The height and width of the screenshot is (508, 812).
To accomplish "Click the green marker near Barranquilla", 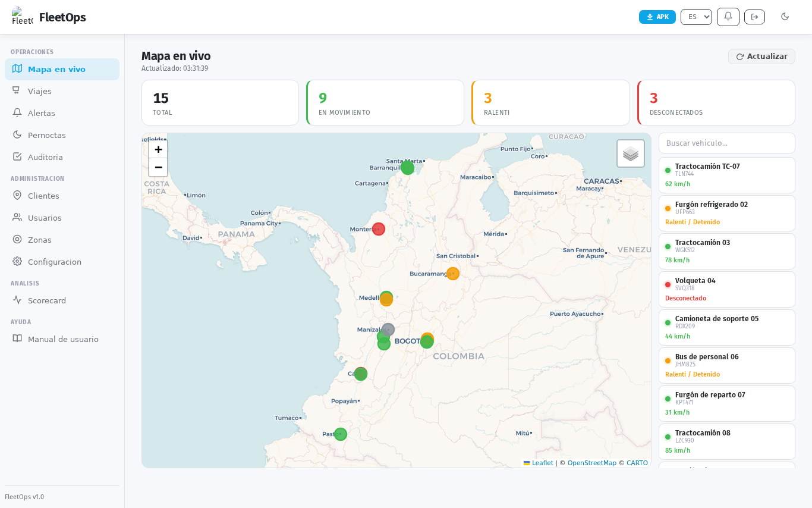I will click(407, 168).
